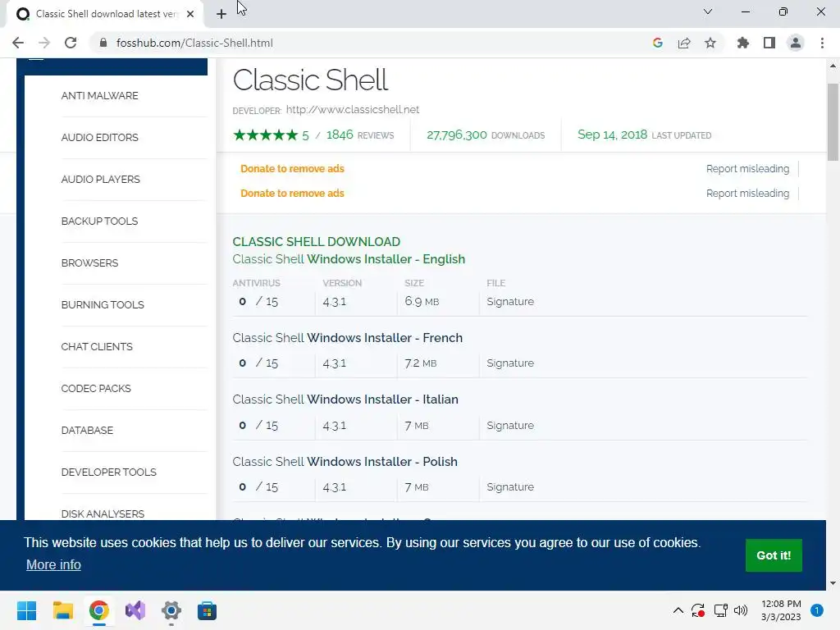Screen dimensions: 840x630
Task: Open the Codec Packs category
Action: [96, 388]
